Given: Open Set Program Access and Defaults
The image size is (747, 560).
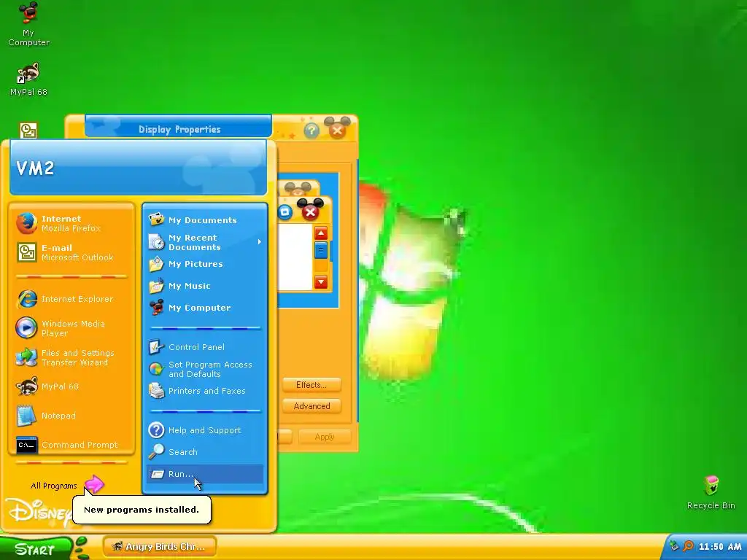Looking at the screenshot, I should click(x=205, y=369).
